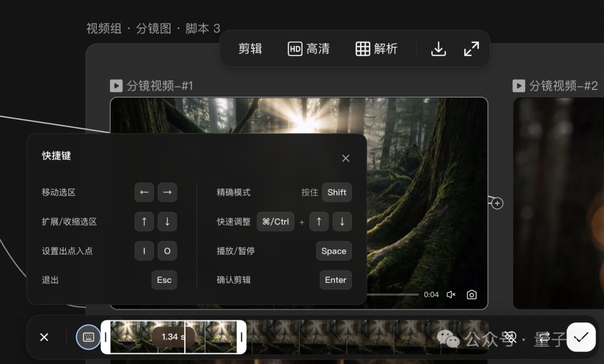Click the video progress bar near 0:04
Viewport: 604px width, 364px height.
click(391, 295)
